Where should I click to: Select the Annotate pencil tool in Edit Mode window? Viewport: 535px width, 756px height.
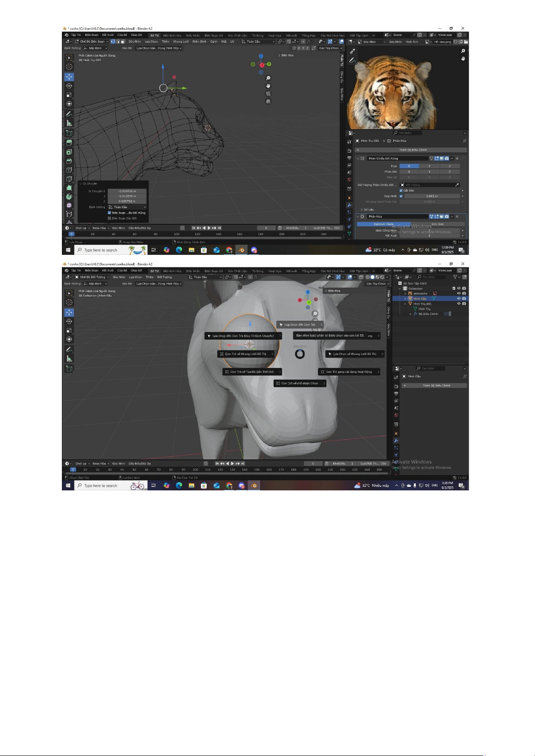click(69, 114)
